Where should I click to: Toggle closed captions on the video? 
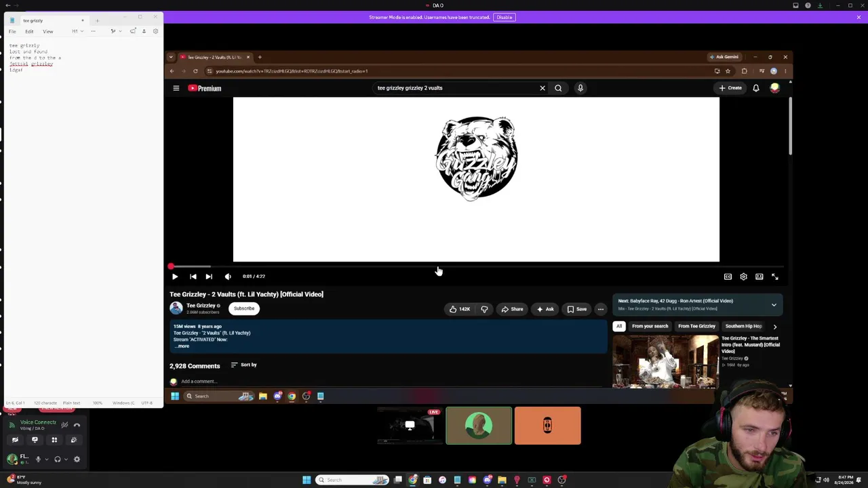click(728, 277)
